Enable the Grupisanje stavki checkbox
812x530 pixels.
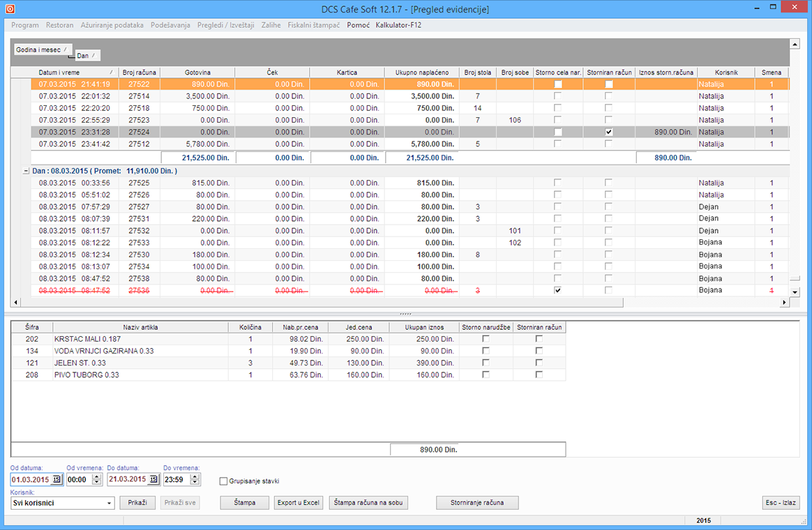pyautogui.click(x=223, y=481)
